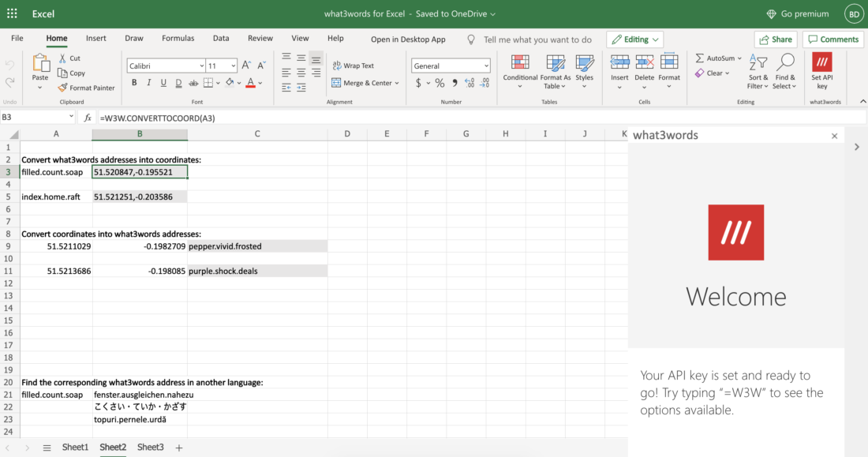Open the Sheet1 worksheet tab
This screenshot has width=868, height=457.
[x=75, y=447]
